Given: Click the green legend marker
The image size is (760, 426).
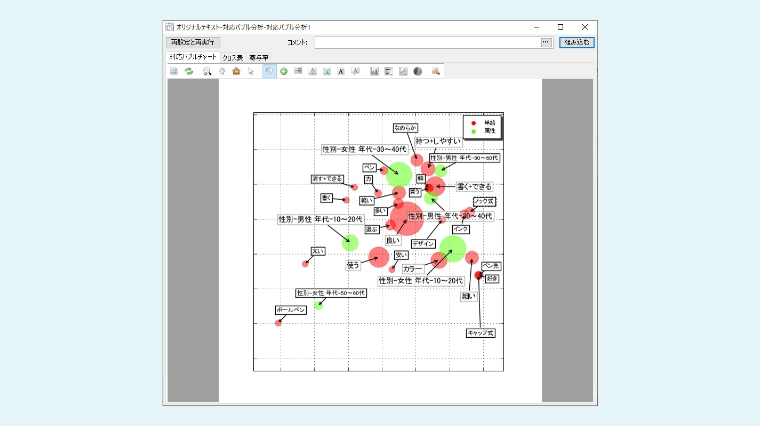Looking at the screenshot, I should [474, 131].
